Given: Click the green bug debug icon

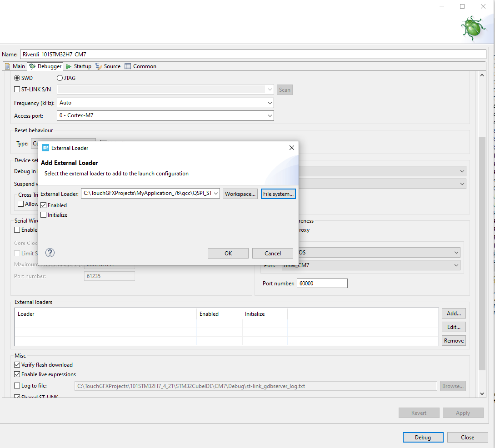Looking at the screenshot, I should (474, 28).
